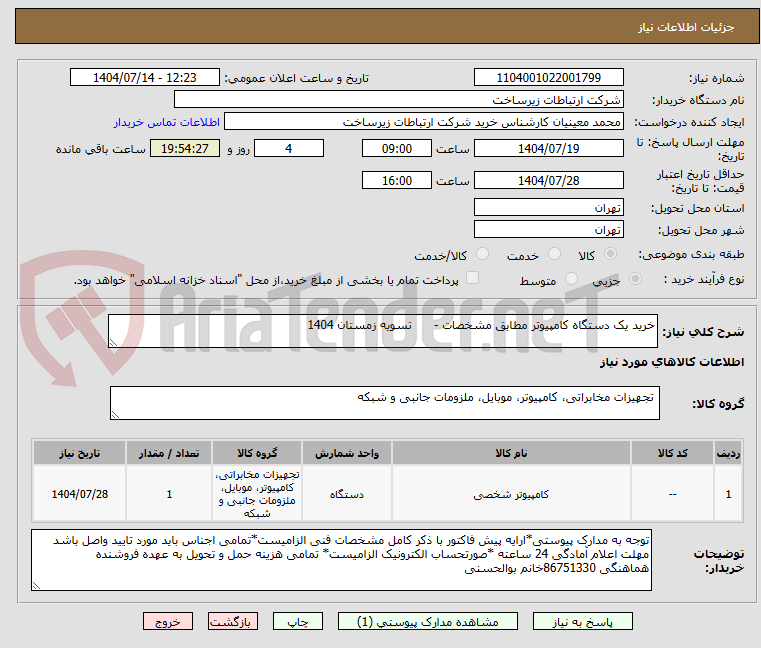Click the شرح کلی نیاز text area
The image size is (761, 648).
[x=383, y=331]
